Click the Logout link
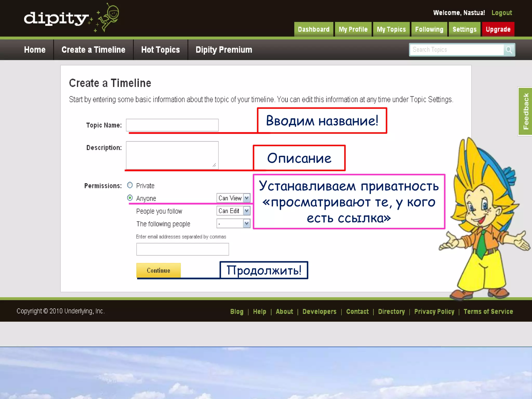 pyautogui.click(x=502, y=13)
